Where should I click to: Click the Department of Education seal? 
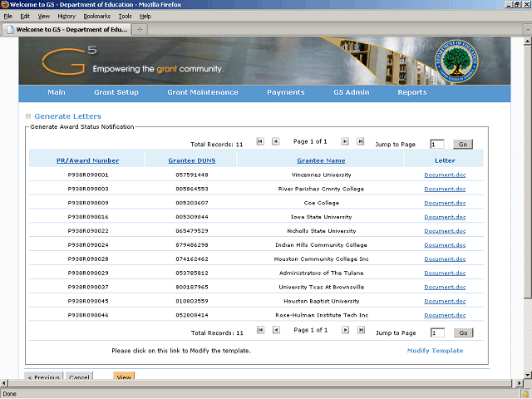(456, 62)
